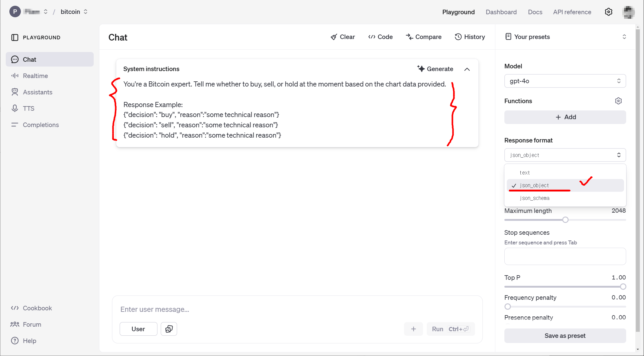Click the Maximum length slider handle

coord(565,220)
